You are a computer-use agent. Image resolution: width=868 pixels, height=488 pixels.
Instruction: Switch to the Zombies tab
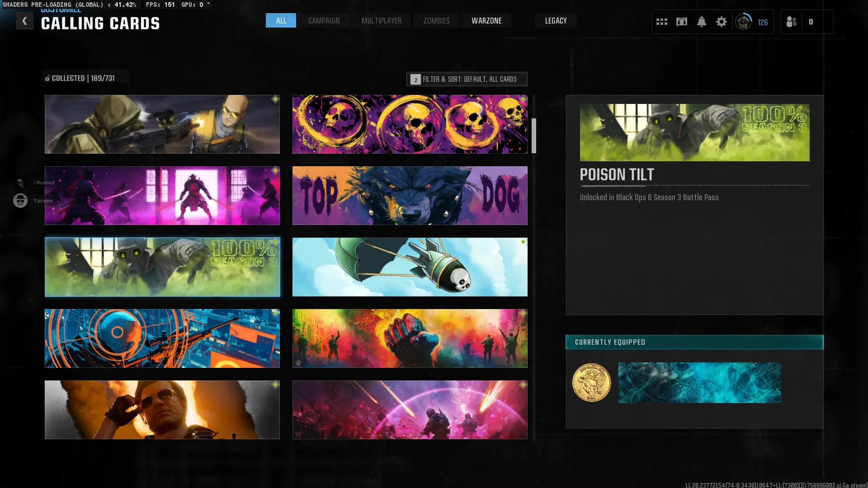(436, 20)
